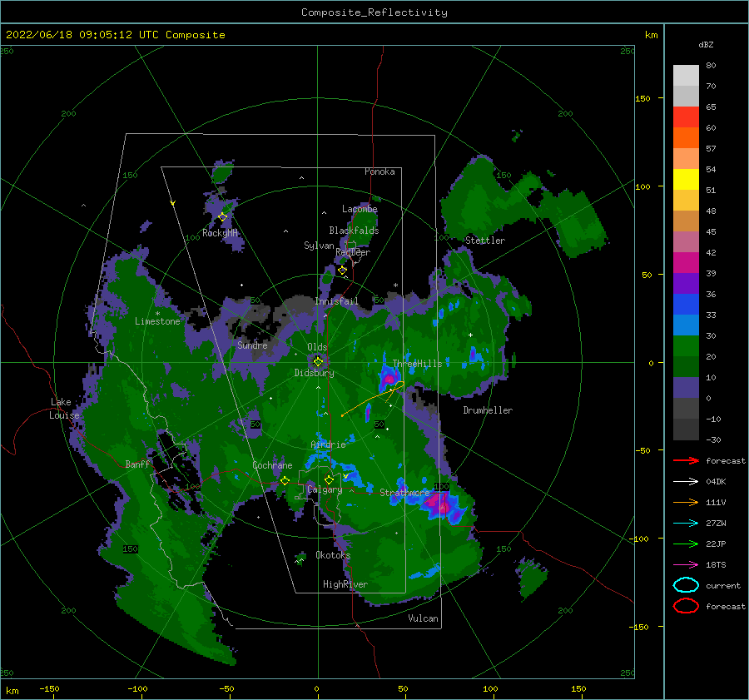Screen dimensions: 749x700
Task: Click the Lake Louise label
Action: (x=64, y=409)
